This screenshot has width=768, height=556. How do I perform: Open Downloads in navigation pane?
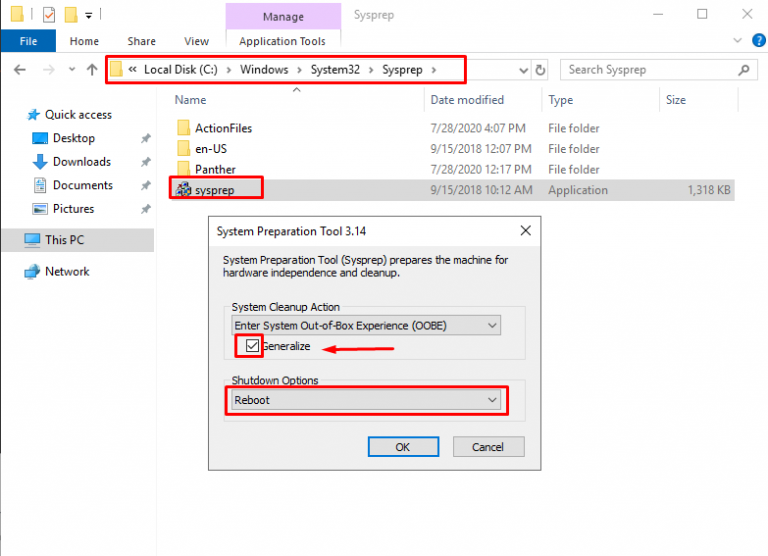pos(82,162)
